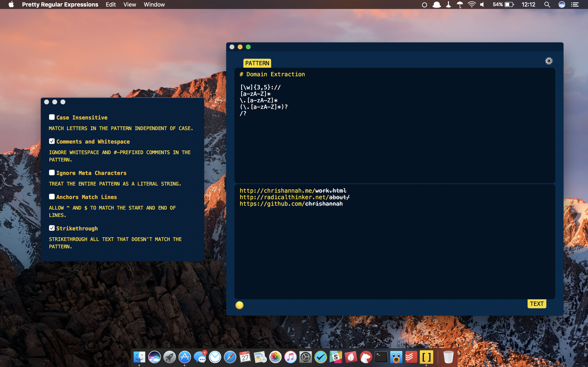
Task: Enable the Case Insensitive checkbox
Action: [52, 117]
